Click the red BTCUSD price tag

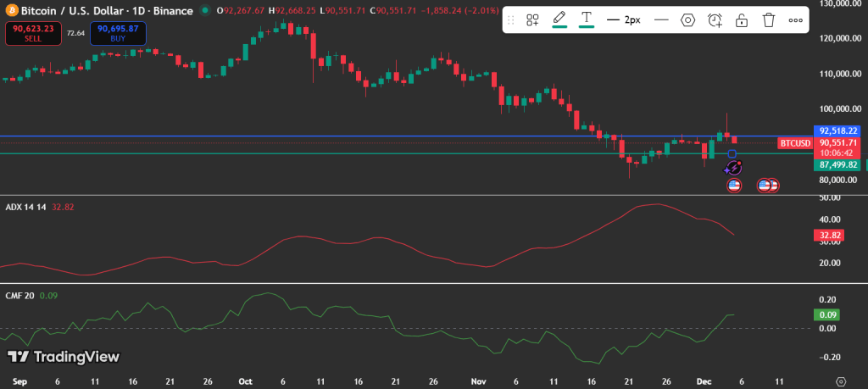pyautogui.click(x=795, y=143)
